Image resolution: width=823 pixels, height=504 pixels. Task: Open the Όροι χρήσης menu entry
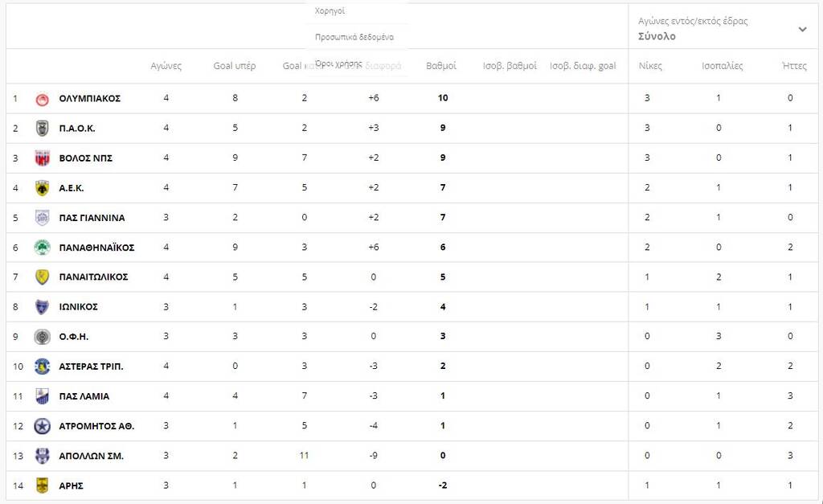(x=338, y=63)
